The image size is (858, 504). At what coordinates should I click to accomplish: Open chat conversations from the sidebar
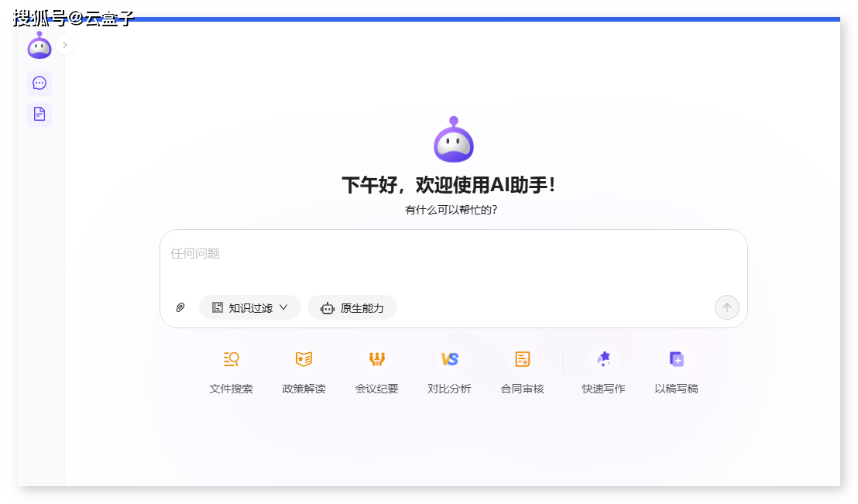[x=39, y=83]
